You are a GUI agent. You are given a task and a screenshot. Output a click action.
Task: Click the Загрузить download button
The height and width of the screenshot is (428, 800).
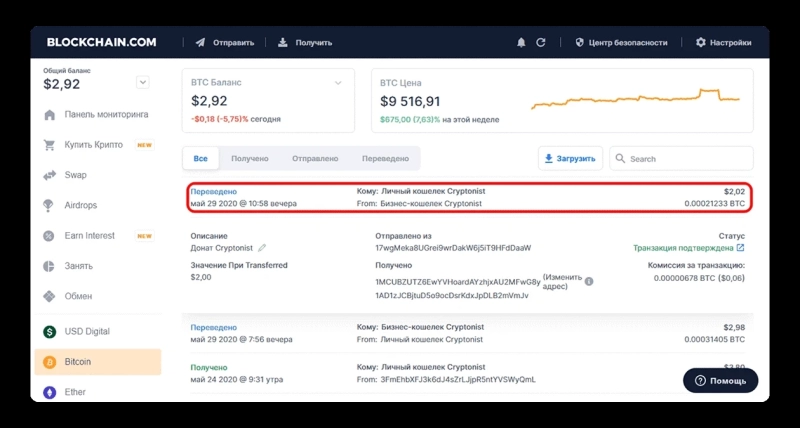[x=570, y=159]
